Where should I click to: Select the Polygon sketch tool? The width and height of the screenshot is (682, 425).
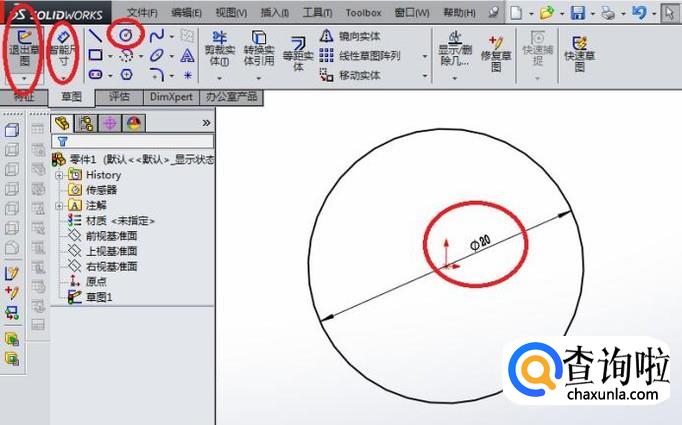click(x=126, y=75)
